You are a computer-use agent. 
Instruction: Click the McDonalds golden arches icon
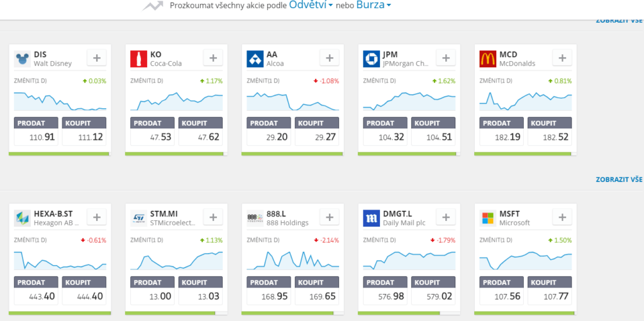click(x=488, y=59)
